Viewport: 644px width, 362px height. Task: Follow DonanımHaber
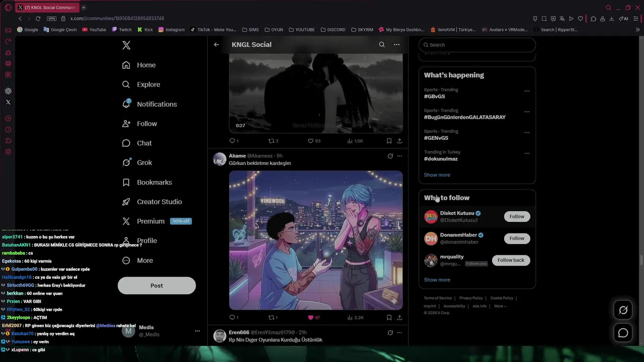517,238
